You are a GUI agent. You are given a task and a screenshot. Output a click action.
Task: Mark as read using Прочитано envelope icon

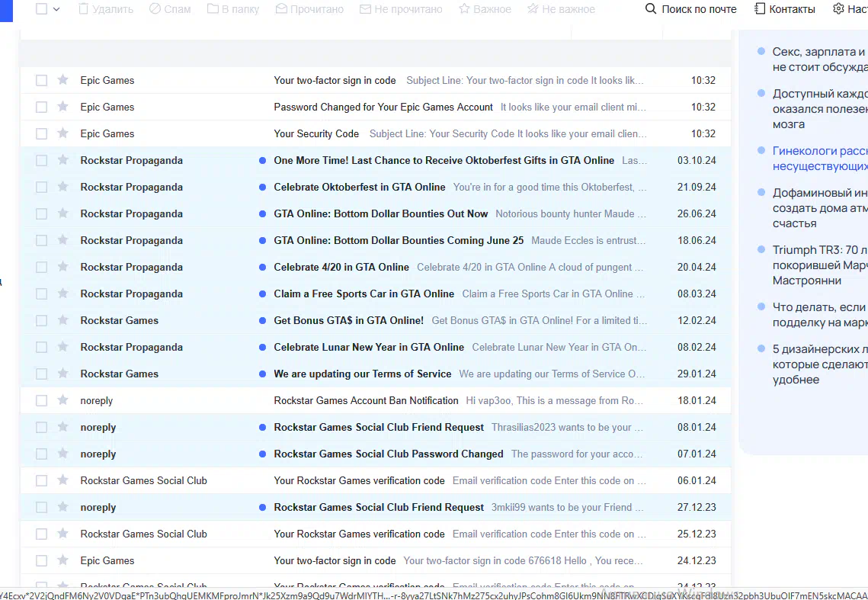point(281,9)
